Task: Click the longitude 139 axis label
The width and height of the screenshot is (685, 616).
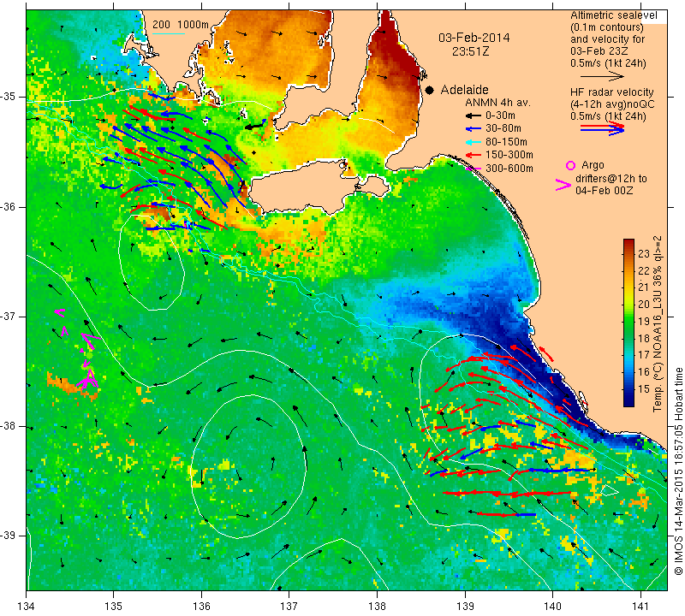Action: pos(465,606)
